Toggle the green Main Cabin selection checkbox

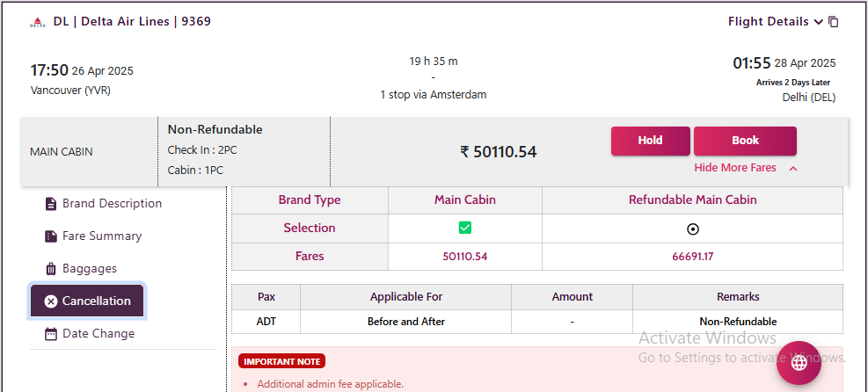coord(465,229)
